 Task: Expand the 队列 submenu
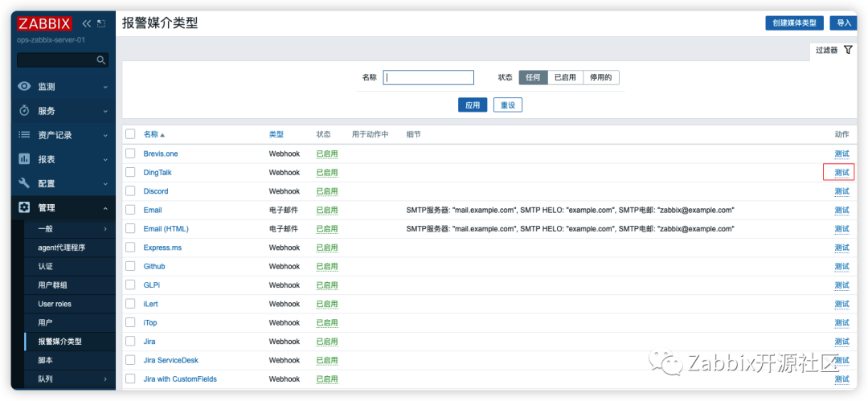tap(105, 379)
